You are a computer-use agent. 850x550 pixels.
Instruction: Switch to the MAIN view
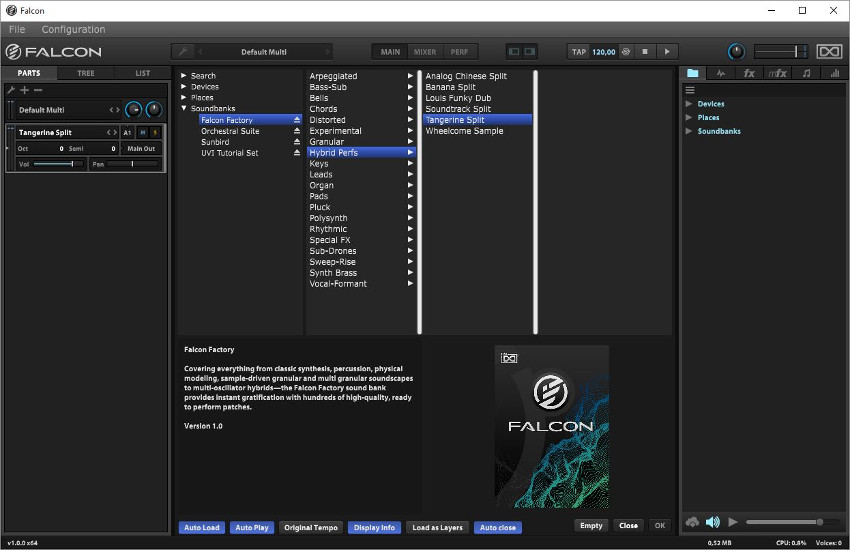390,52
